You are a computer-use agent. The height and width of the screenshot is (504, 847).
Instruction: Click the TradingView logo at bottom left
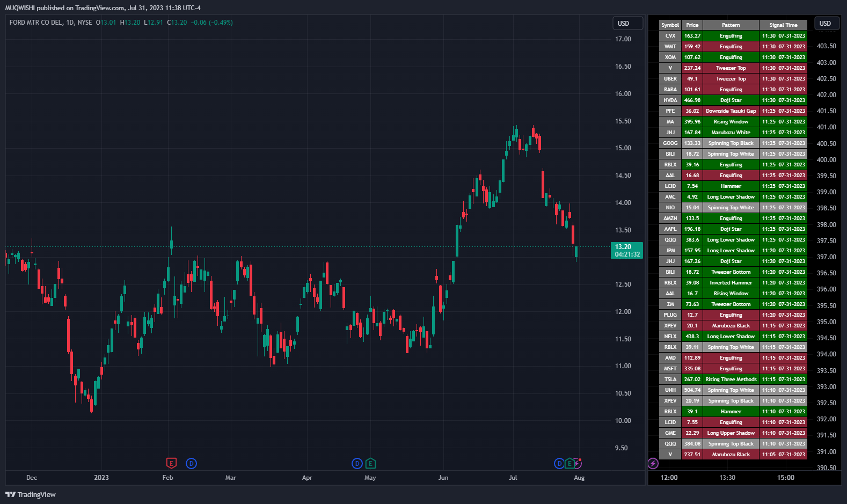(x=31, y=494)
